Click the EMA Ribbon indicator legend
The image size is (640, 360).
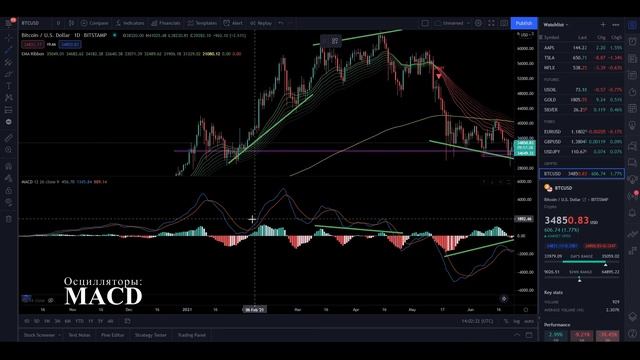(x=32, y=54)
